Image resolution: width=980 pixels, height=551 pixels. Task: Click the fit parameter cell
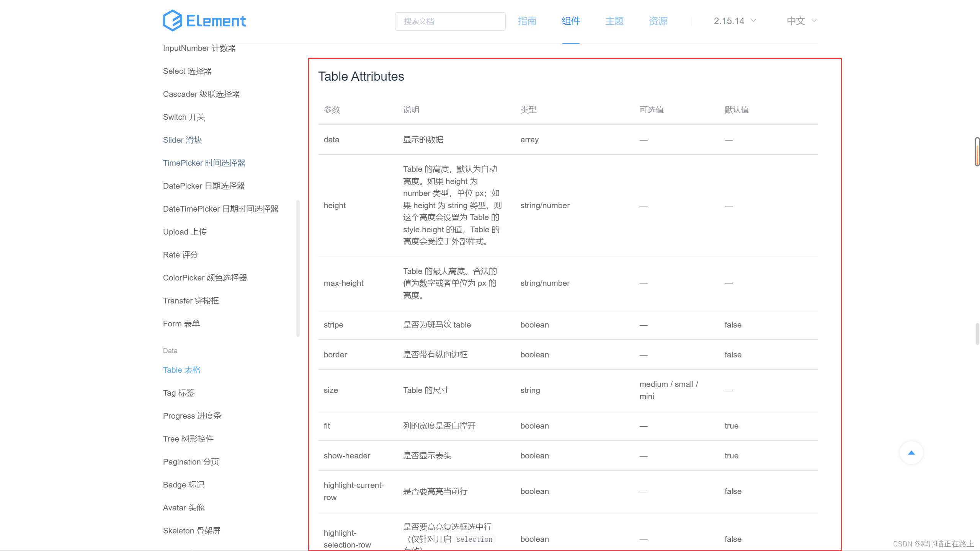pyautogui.click(x=327, y=426)
